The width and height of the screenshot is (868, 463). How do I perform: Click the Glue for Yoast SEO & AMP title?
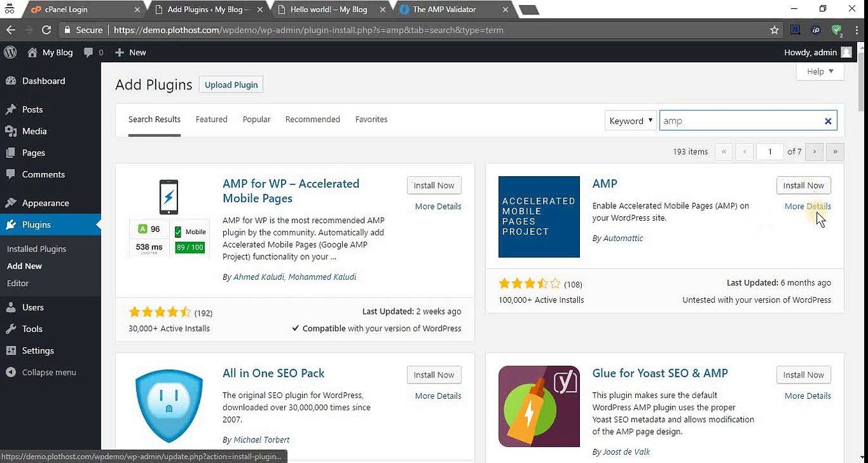click(660, 374)
